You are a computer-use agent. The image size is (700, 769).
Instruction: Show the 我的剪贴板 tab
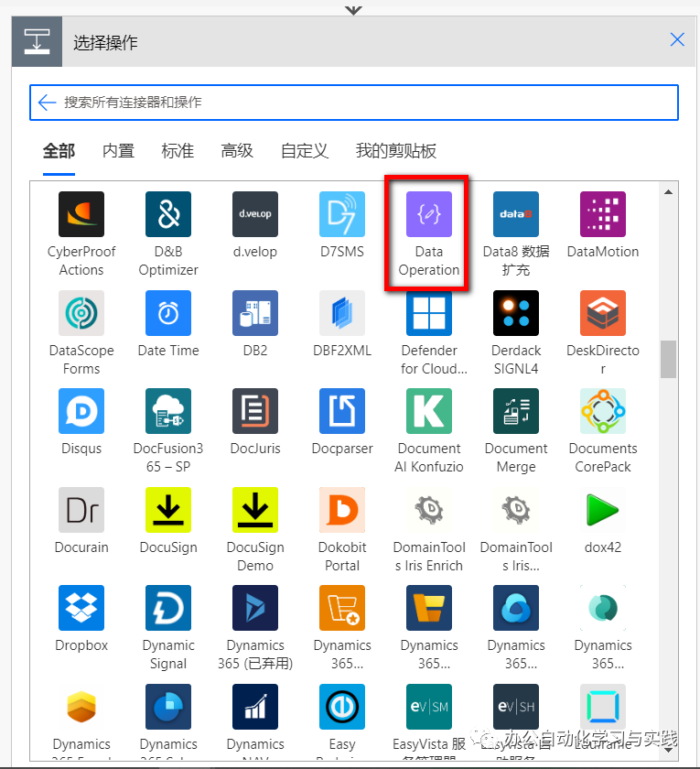[395, 150]
